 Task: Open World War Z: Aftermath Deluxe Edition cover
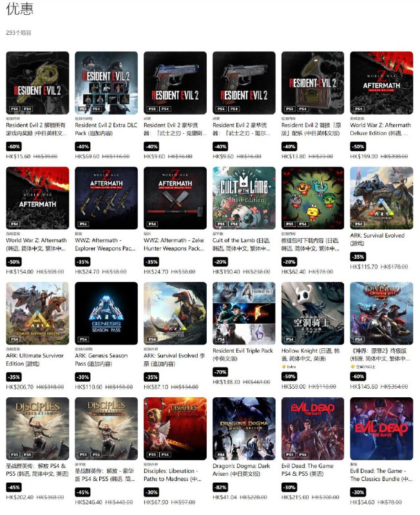pyautogui.click(x=381, y=83)
